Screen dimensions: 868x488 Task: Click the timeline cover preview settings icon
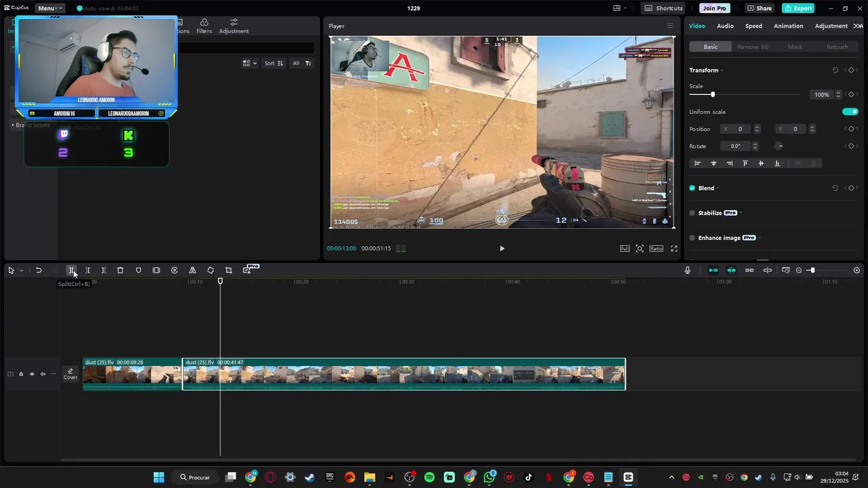(x=786, y=270)
